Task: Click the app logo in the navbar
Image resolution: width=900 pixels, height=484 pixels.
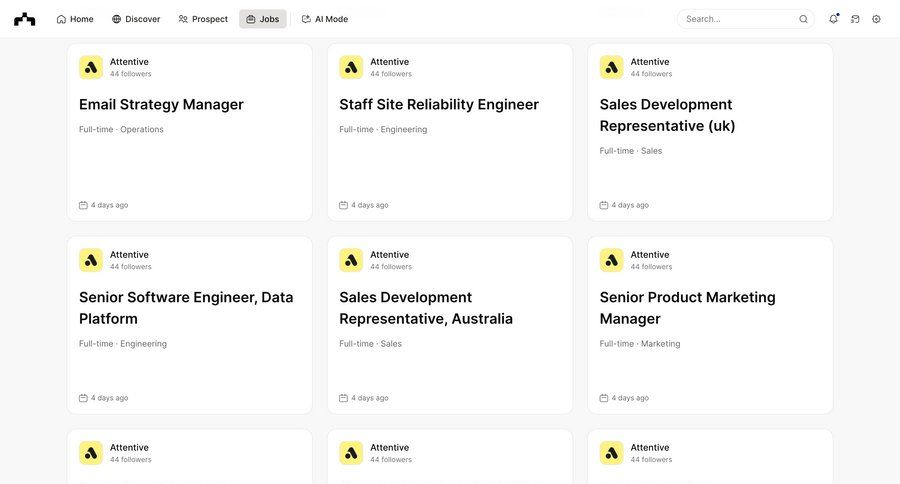Action: [x=25, y=19]
